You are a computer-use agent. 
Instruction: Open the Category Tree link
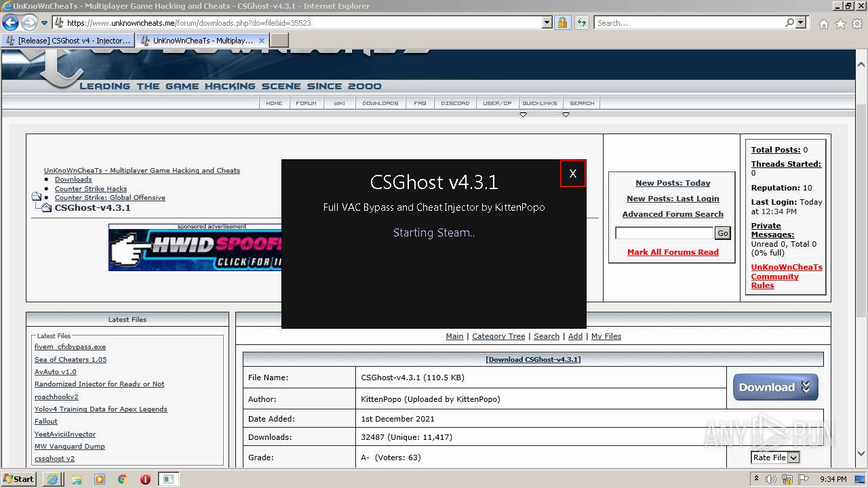(498, 336)
